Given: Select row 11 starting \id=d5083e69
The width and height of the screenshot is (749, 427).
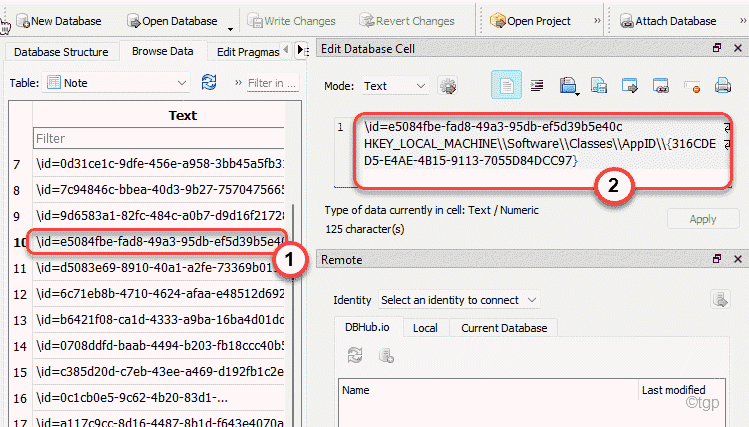Looking at the screenshot, I should point(159,267).
